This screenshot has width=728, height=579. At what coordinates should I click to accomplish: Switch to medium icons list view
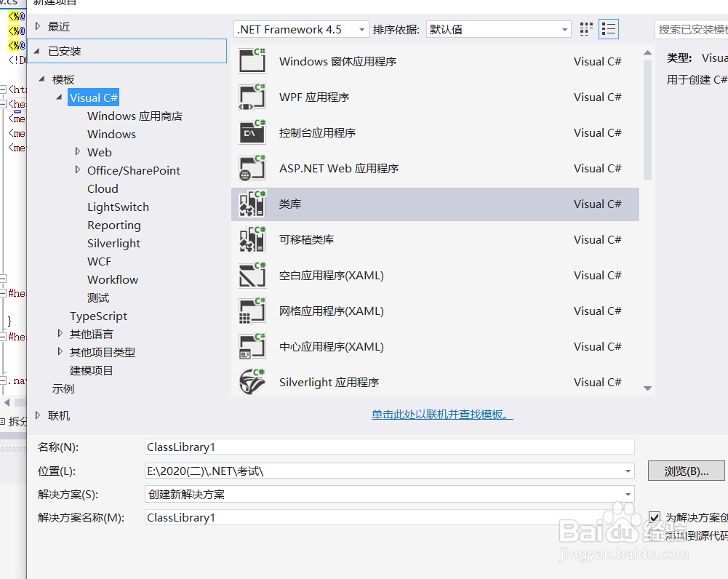point(608,29)
